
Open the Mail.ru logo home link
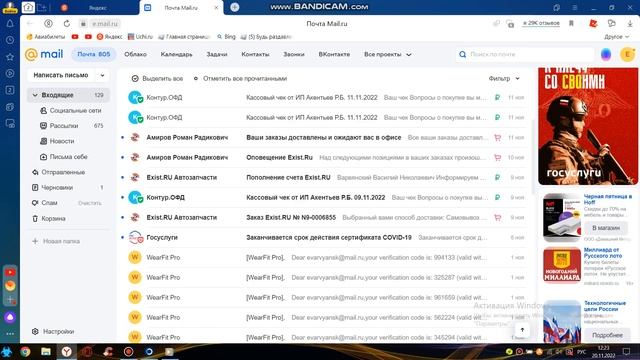tap(44, 54)
